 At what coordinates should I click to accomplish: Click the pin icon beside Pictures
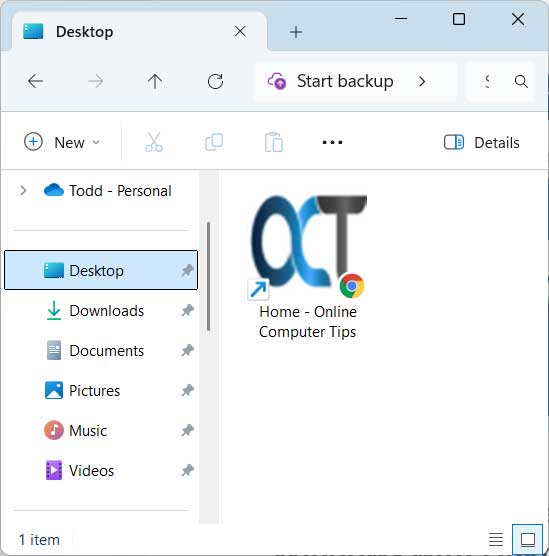[187, 391]
